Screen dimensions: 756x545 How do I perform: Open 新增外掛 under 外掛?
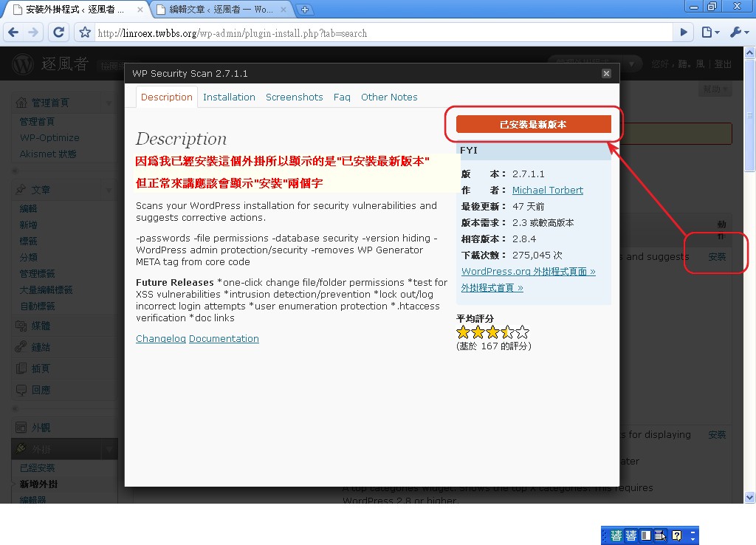coord(38,484)
